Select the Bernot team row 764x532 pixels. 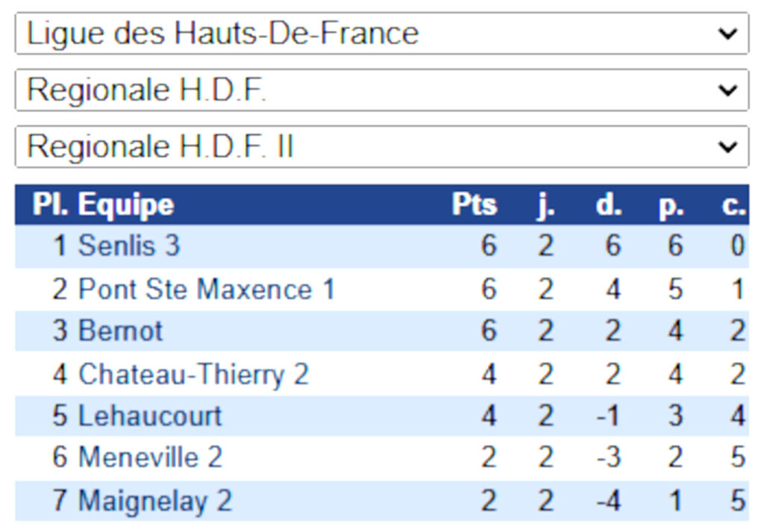(382, 331)
